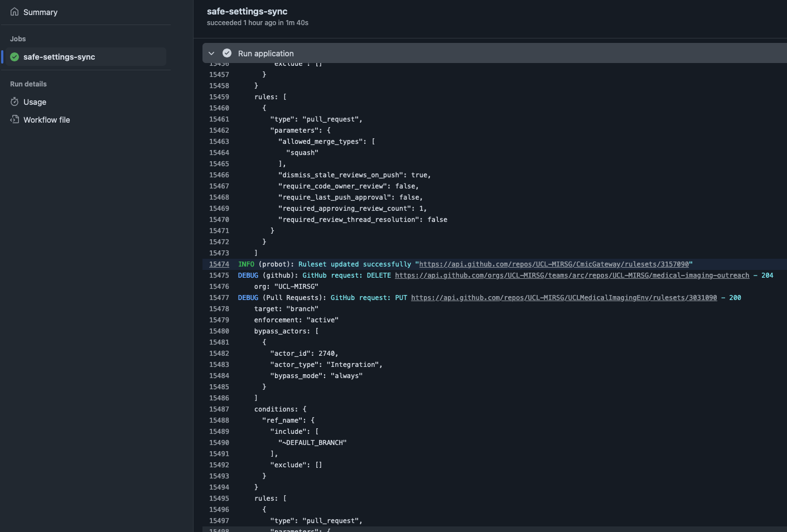The width and height of the screenshot is (787, 532).
Task: Open the Usage run details
Action: [x=35, y=102]
